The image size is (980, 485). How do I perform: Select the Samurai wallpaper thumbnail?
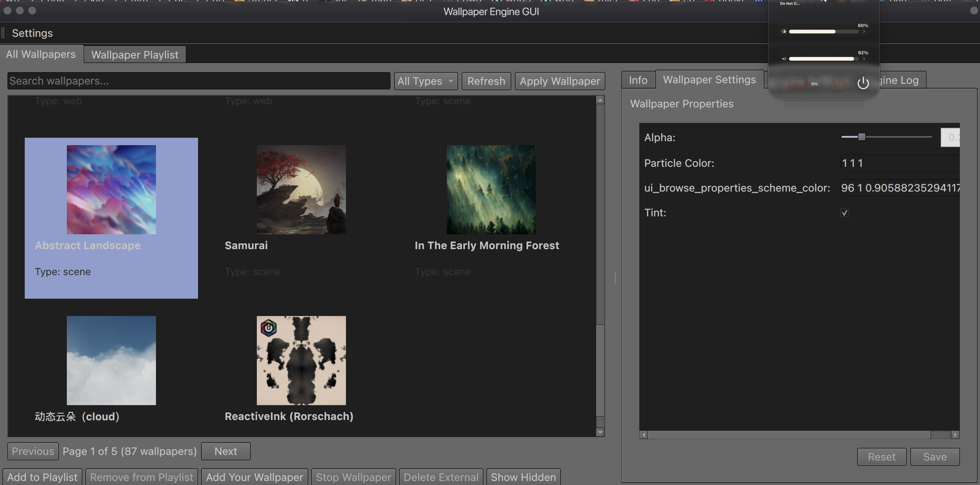301,189
